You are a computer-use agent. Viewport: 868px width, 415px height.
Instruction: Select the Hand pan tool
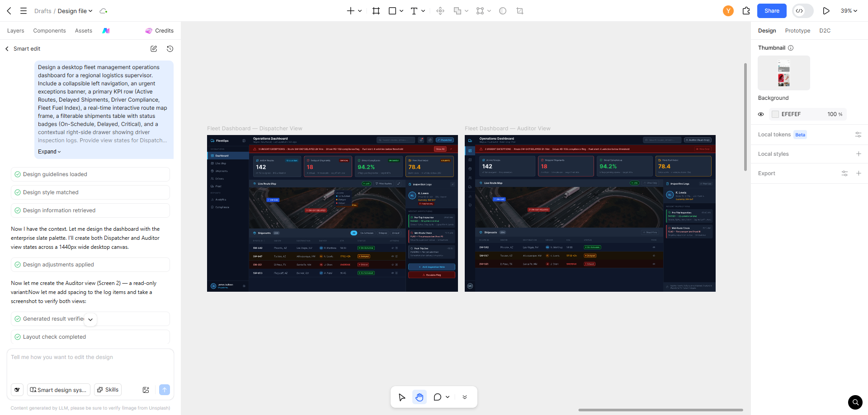click(x=420, y=397)
